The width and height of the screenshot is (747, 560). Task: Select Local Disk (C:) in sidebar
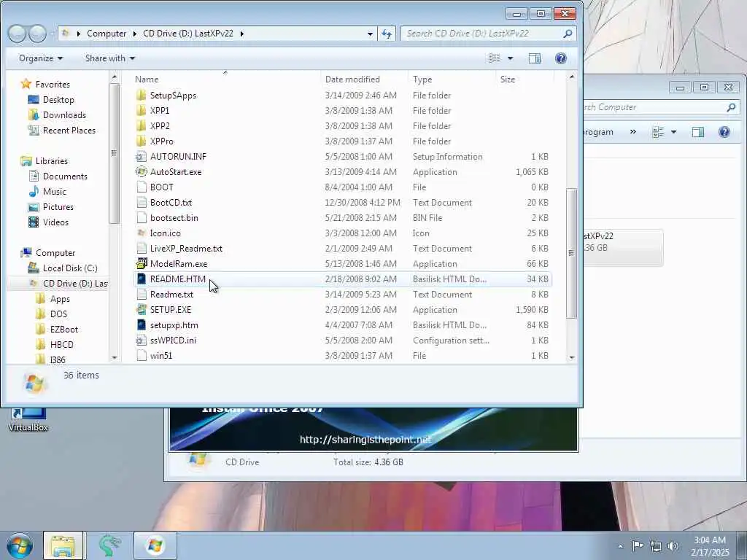tap(70, 268)
